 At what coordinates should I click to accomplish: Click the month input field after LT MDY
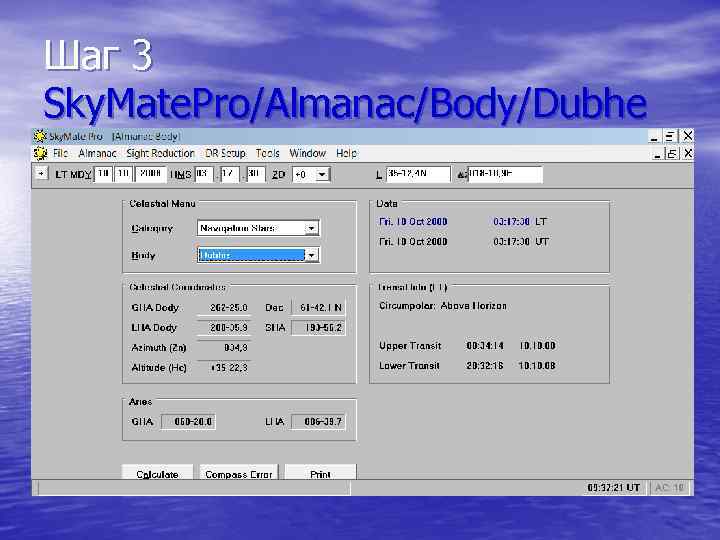point(103,174)
